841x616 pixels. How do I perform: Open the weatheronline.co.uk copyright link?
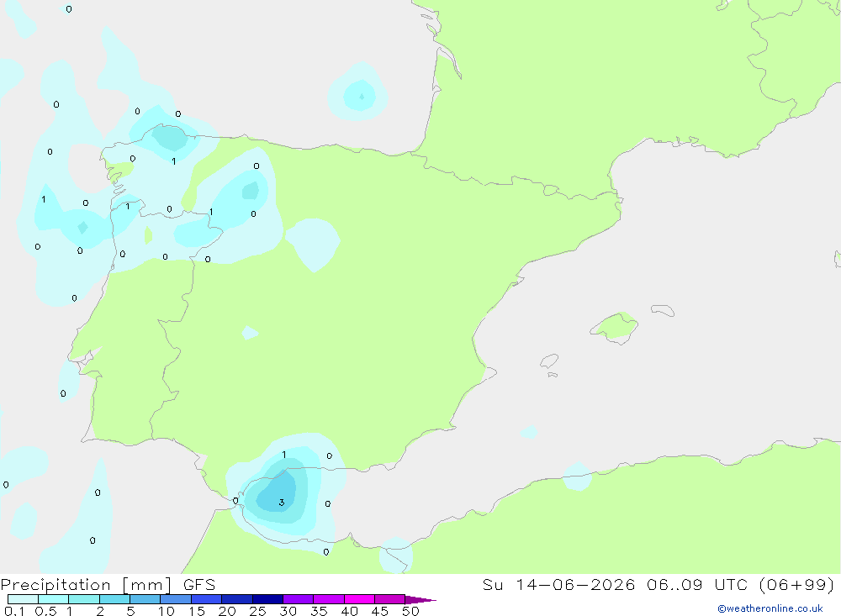click(x=770, y=608)
